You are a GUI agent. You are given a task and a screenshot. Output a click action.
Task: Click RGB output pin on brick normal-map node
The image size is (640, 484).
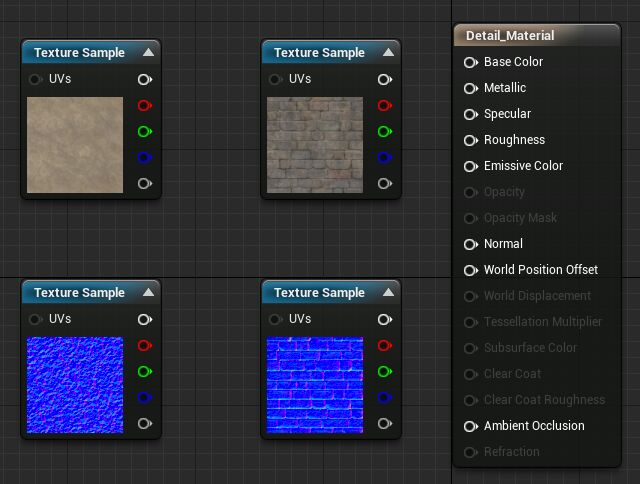tap(385, 319)
